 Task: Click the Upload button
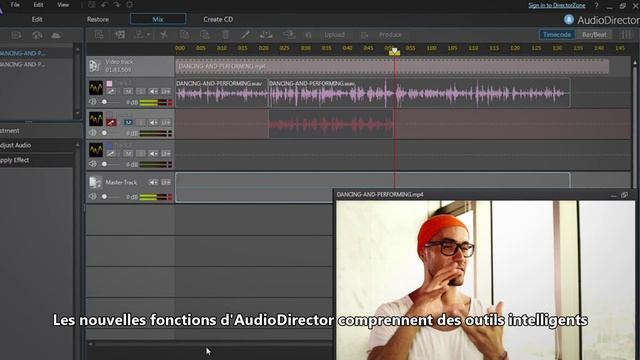(x=334, y=35)
